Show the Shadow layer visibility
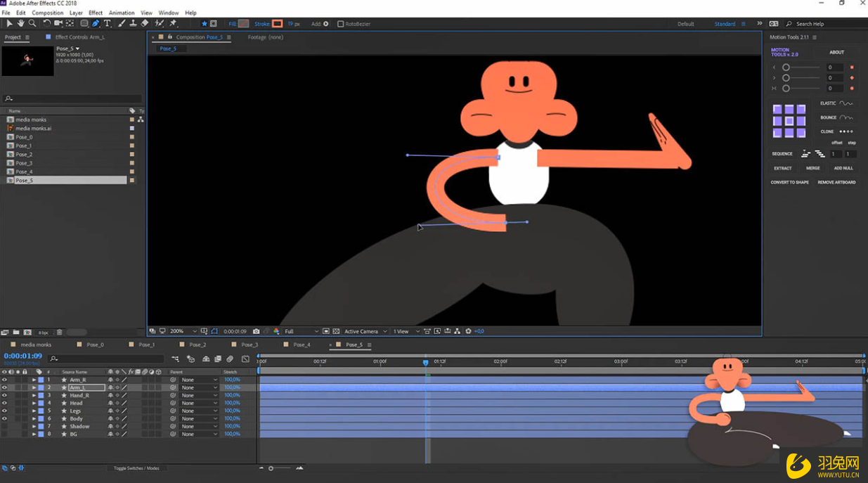The width and height of the screenshot is (868, 483). point(4,426)
